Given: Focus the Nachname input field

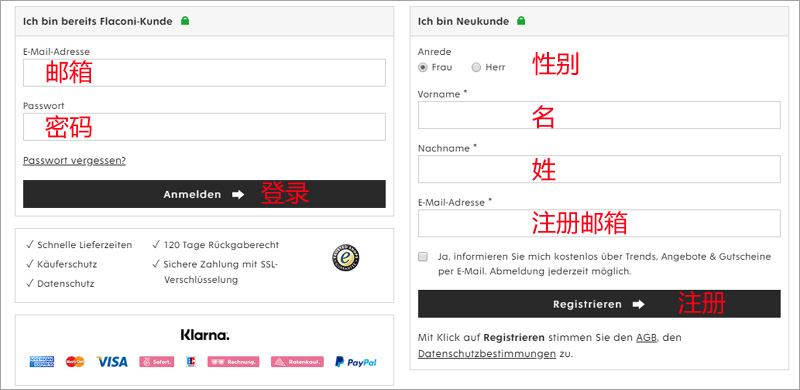Looking at the screenshot, I should pyautogui.click(x=599, y=169).
